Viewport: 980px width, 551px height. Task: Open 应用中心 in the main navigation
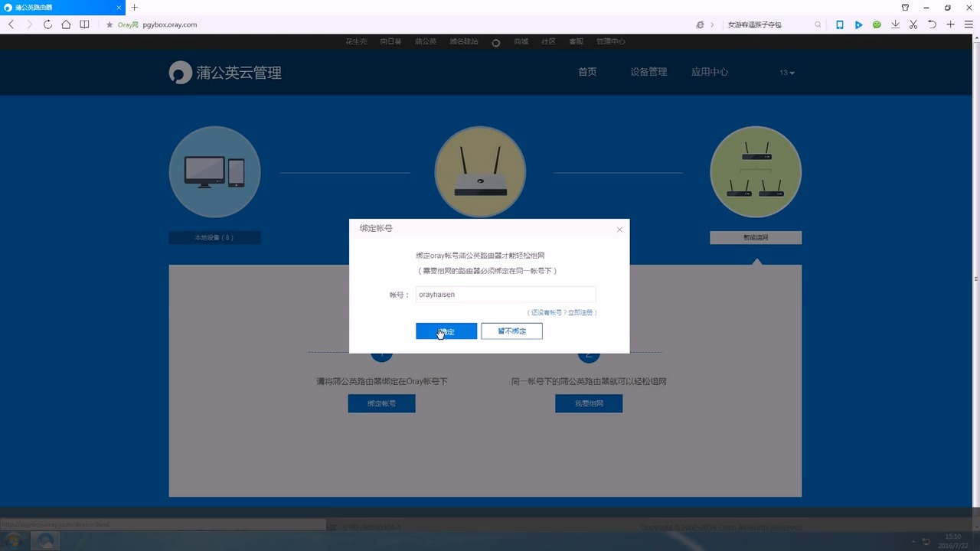pyautogui.click(x=710, y=72)
